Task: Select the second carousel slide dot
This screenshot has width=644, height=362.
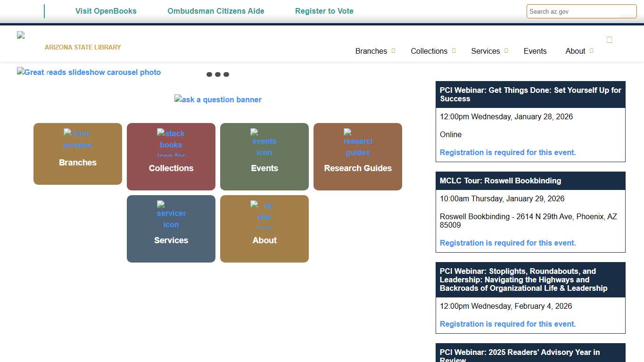Action: [217, 74]
